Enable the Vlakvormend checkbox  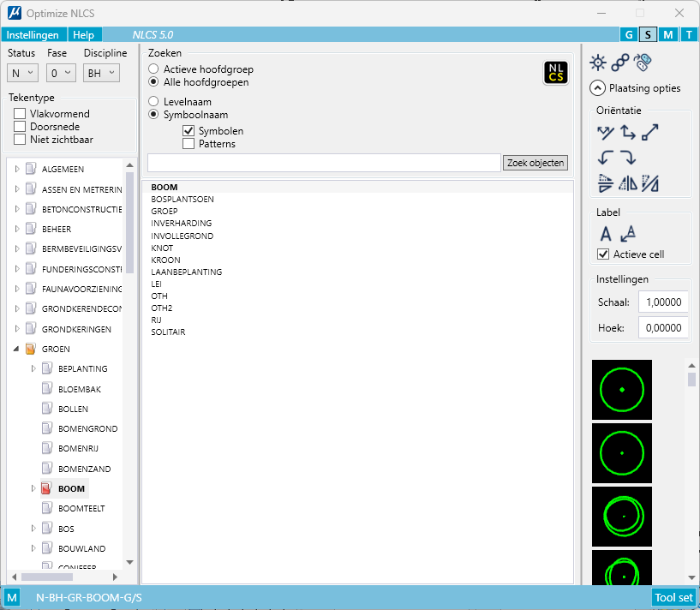point(20,113)
